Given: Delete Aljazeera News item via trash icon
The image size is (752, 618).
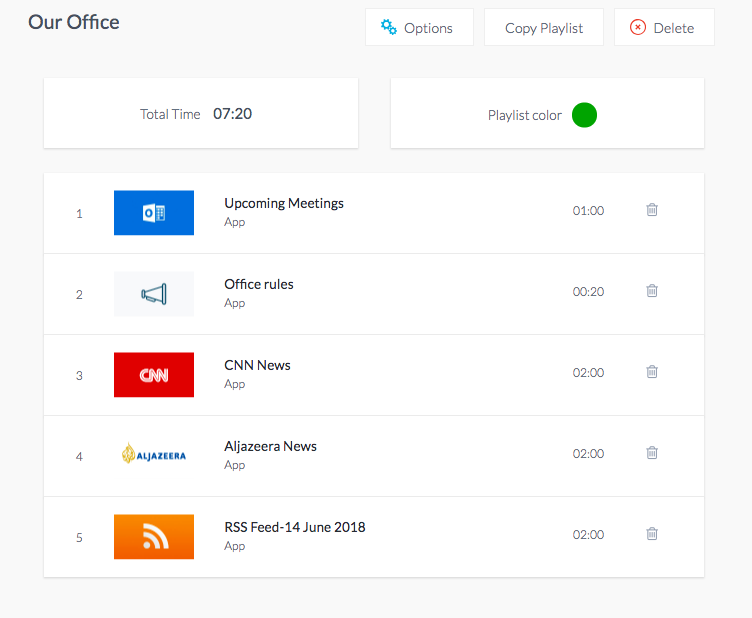Looking at the screenshot, I should click(x=652, y=453).
